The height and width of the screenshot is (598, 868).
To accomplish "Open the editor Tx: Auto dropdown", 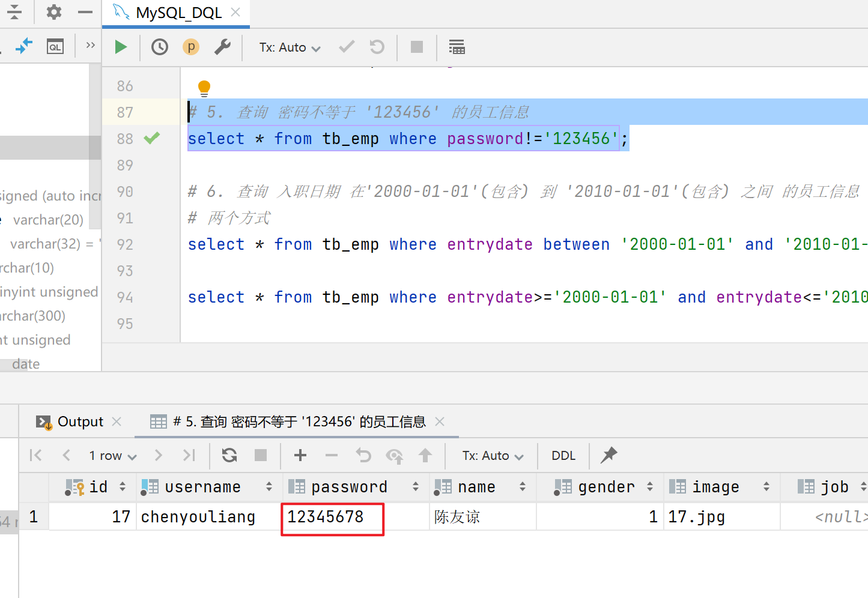I will point(290,47).
